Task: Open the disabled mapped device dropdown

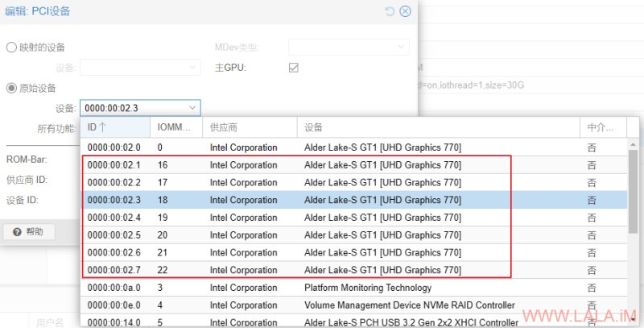Action: 140,68
